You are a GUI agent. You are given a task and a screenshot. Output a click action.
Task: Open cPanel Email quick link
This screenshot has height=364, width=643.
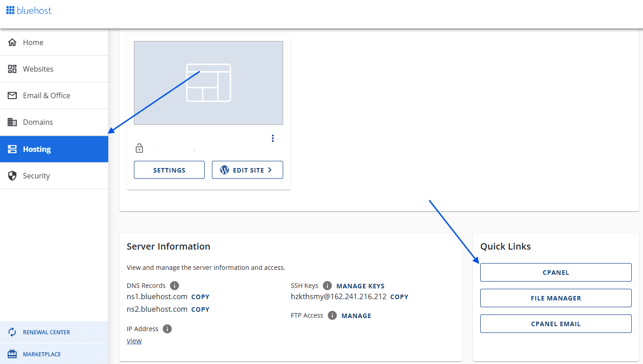556,324
